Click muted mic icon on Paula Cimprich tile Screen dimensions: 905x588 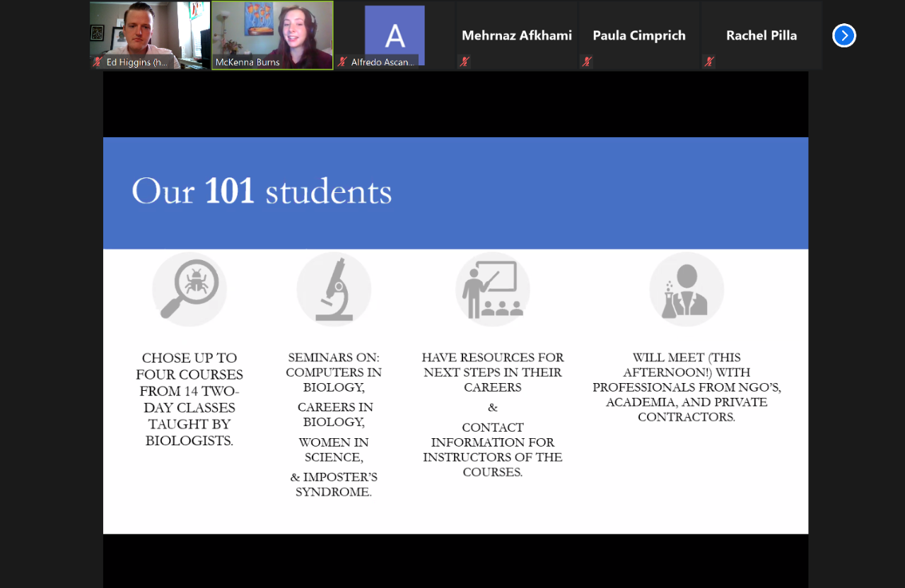(x=587, y=62)
